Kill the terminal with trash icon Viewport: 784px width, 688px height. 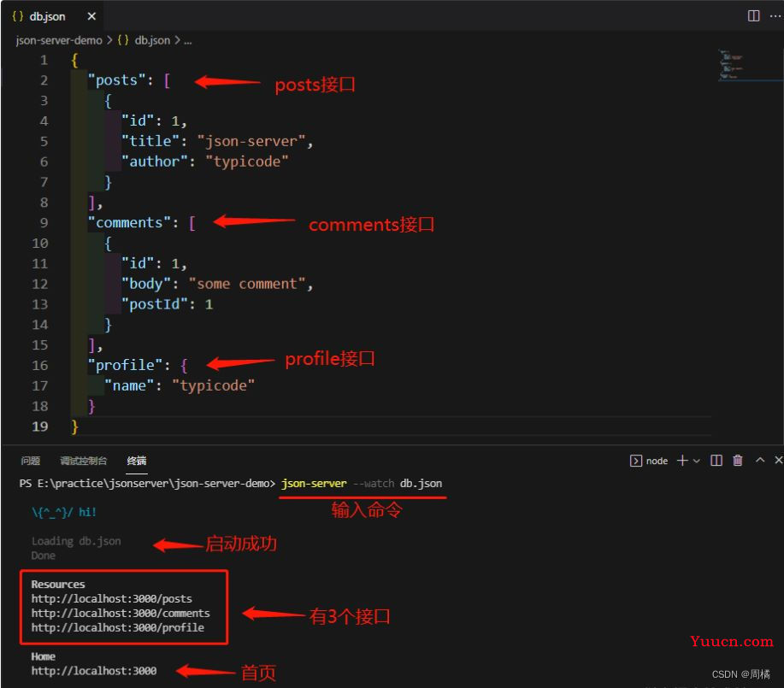point(738,461)
